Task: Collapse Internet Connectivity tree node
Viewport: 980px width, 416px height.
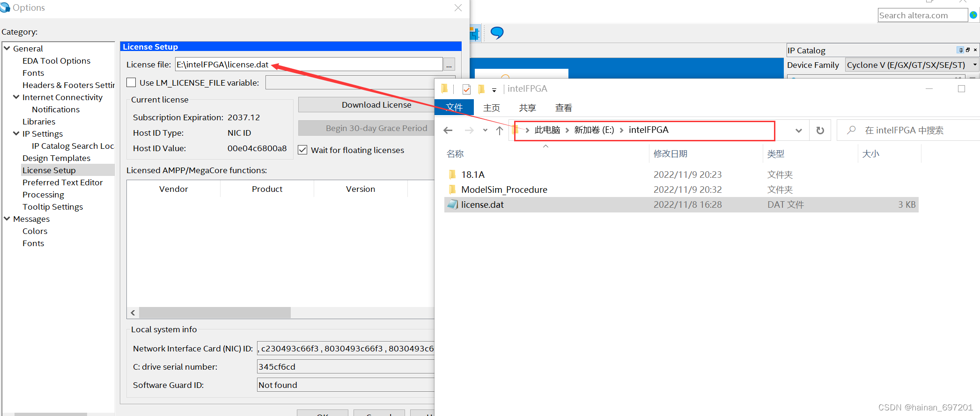Action: [16, 97]
